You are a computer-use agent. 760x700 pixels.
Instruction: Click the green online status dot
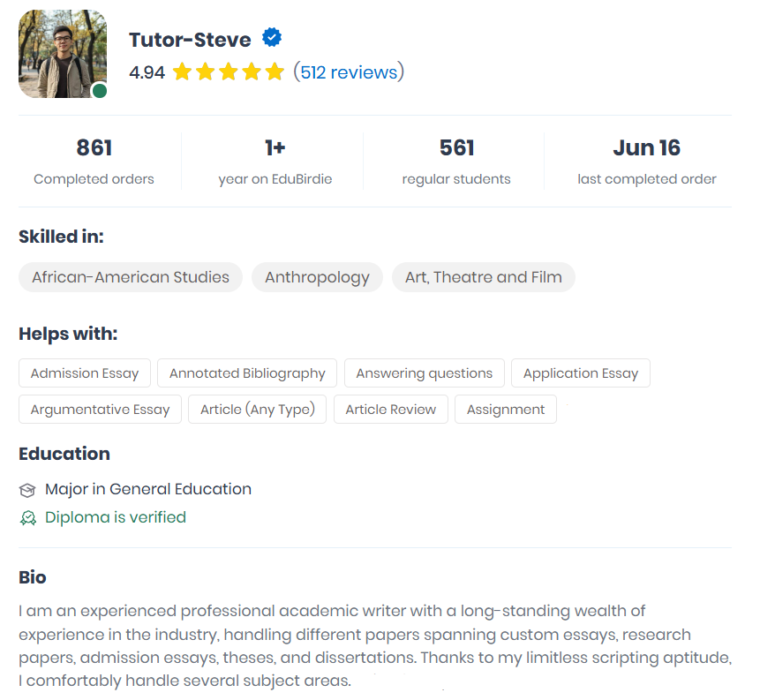point(100,91)
